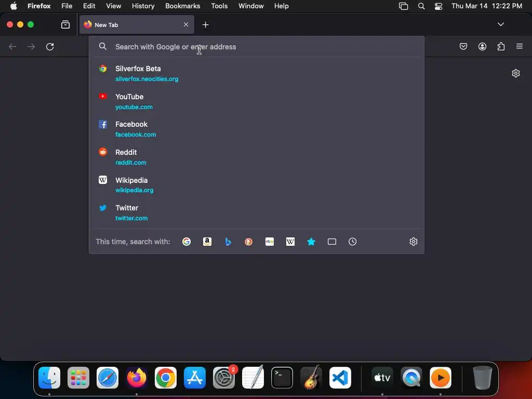Search this time with Google icon

187,242
